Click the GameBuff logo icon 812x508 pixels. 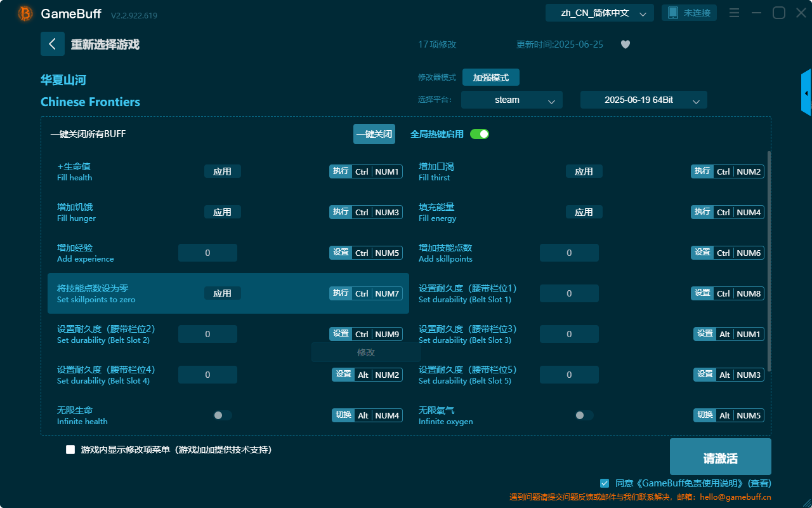tap(24, 13)
